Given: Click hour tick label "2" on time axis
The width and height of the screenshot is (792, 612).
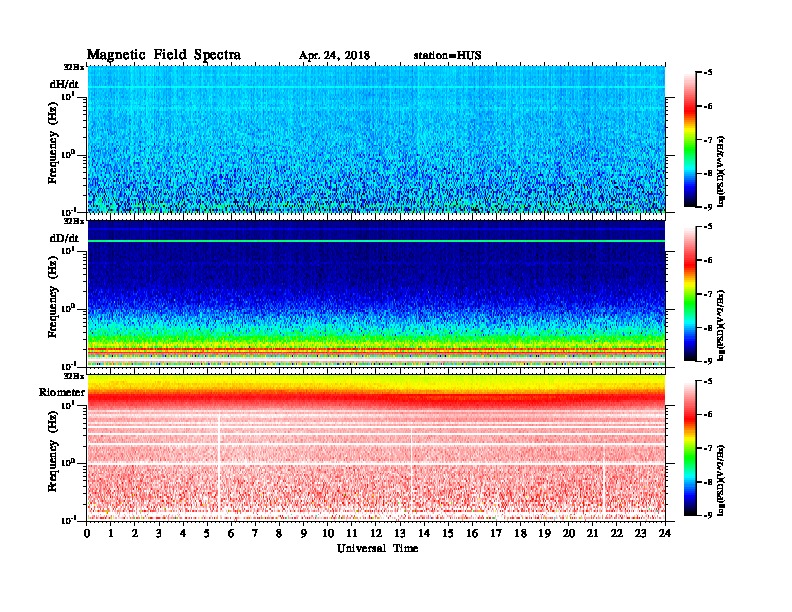Looking at the screenshot, I should [x=135, y=533].
